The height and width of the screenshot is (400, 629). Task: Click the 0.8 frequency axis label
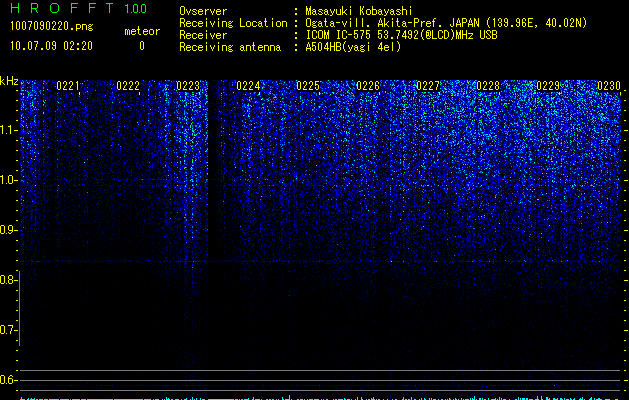point(8,280)
